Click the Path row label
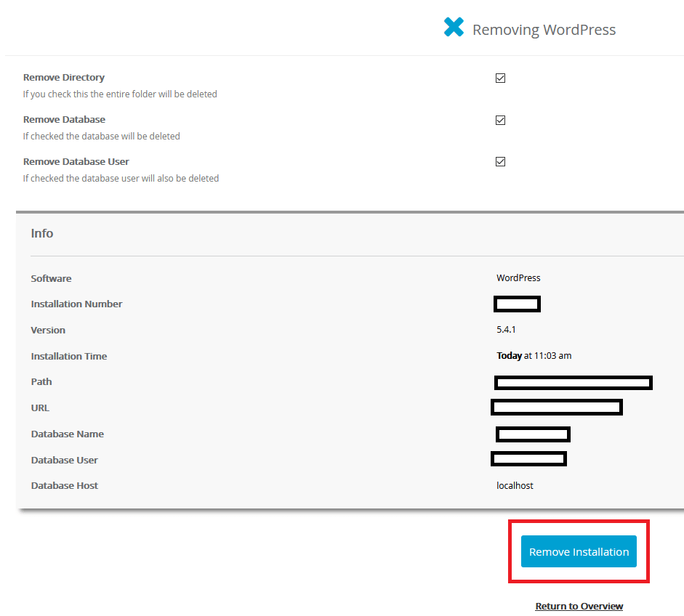Viewport: 684px width, 616px height. click(41, 382)
